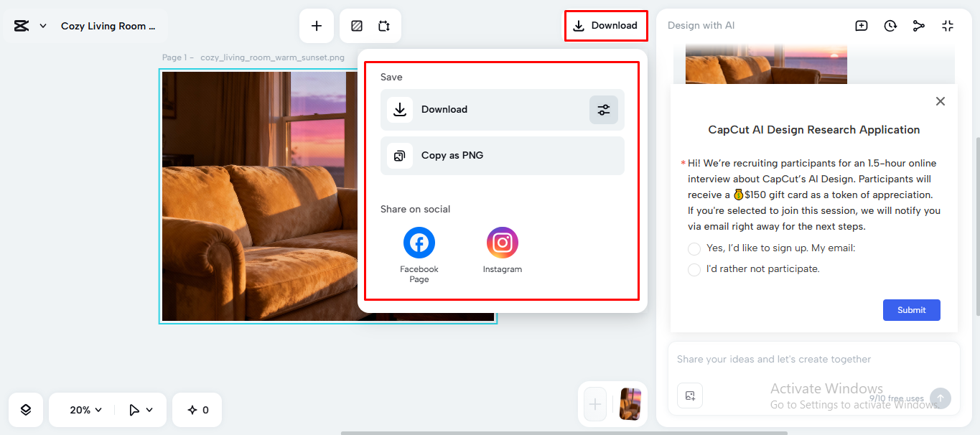Share to Instagram
The width and height of the screenshot is (980, 435).
pyautogui.click(x=503, y=250)
